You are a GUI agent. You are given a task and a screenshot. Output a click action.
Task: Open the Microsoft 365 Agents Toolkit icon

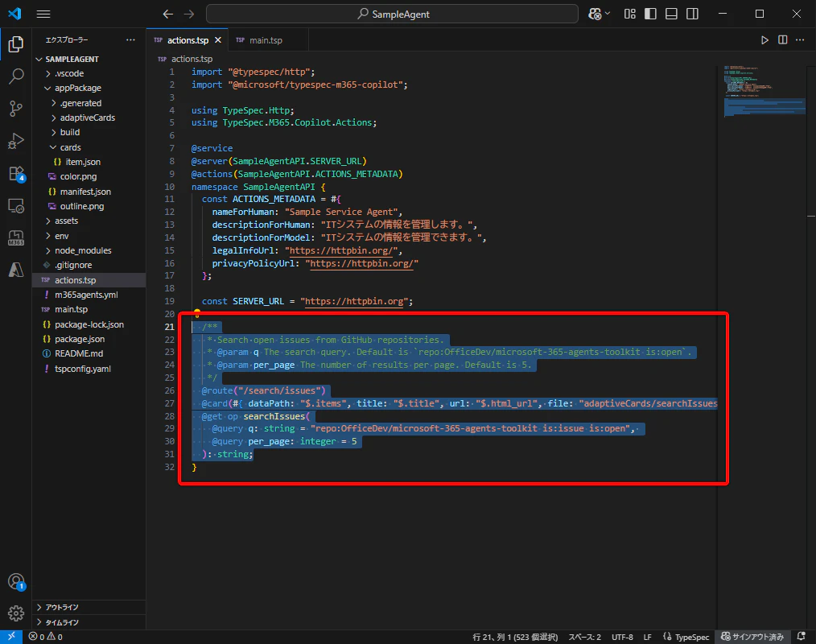[x=15, y=238]
